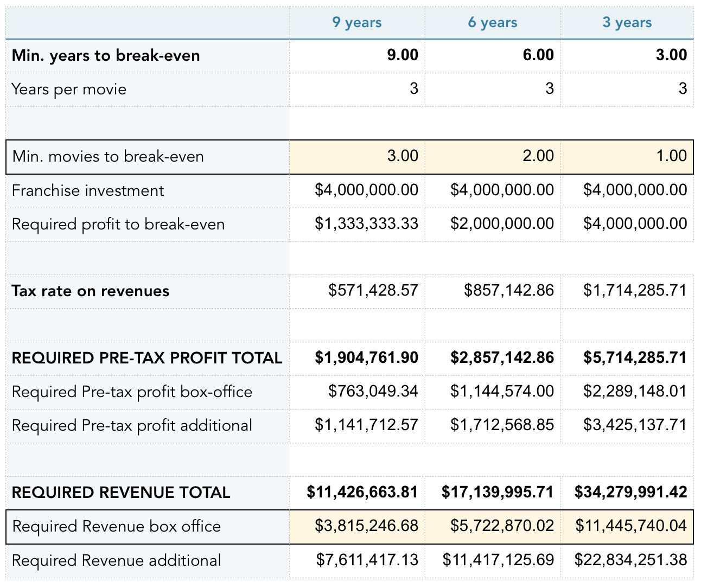Click 'Required Pre-tax profit additional' label
This screenshot has width=701, height=588.
(x=132, y=425)
